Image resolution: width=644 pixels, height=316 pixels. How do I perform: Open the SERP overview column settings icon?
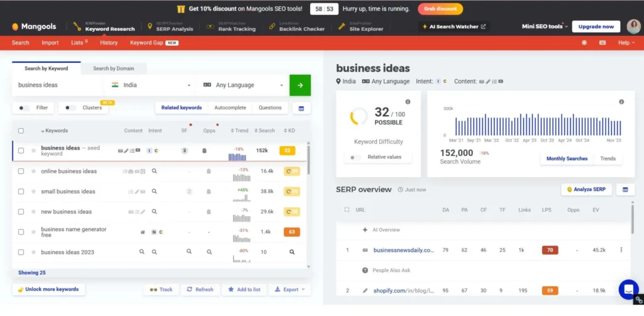tap(625, 190)
